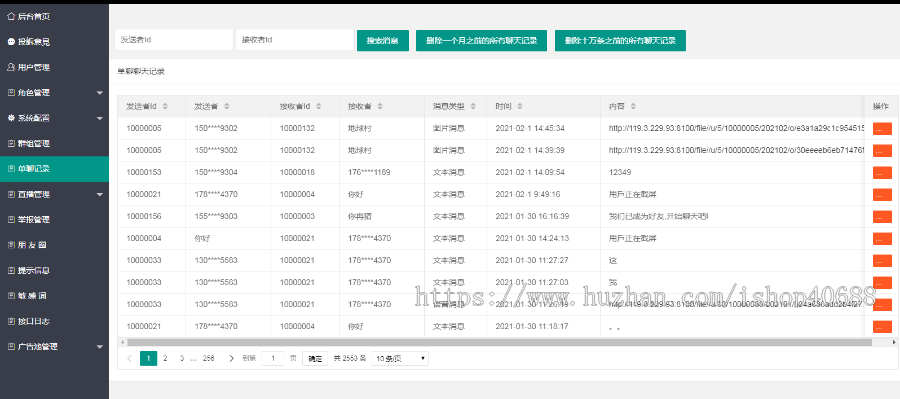Click the chat bubble icon beside 投诉意见
This screenshot has width=900, height=399.
[11, 42]
